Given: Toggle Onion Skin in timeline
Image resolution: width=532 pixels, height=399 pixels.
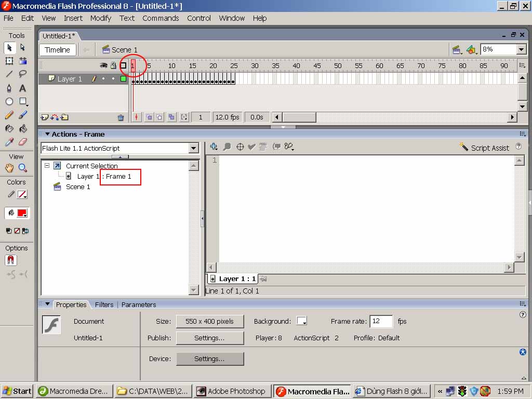Looking at the screenshot, I should [149, 117].
